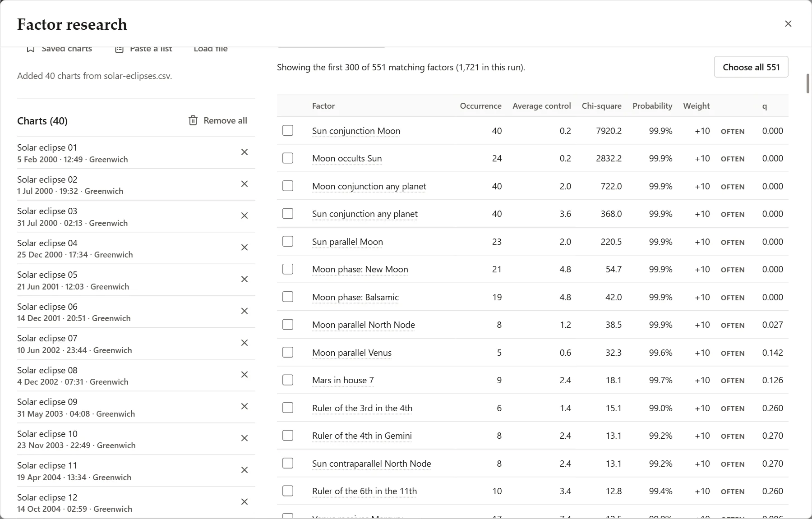Select Mars in house 7 checkbox

point(288,380)
